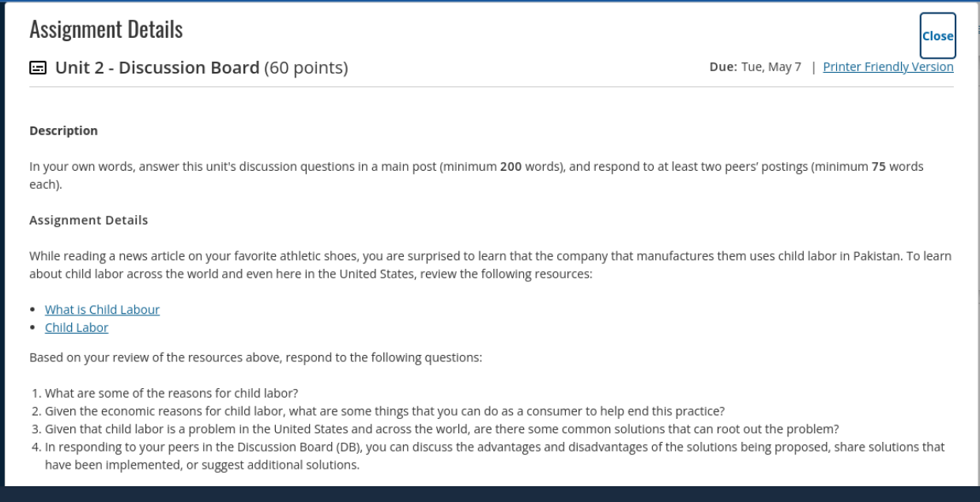Follow the Child Labor resource link
The width and height of the screenshot is (980, 502).
[x=77, y=328]
